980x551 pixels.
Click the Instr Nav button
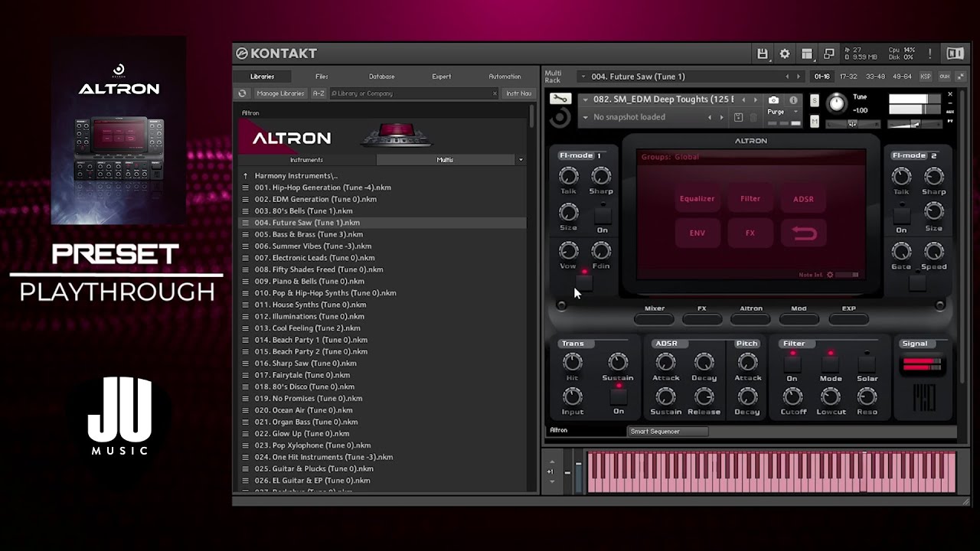pyautogui.click(x=518, y=93)
